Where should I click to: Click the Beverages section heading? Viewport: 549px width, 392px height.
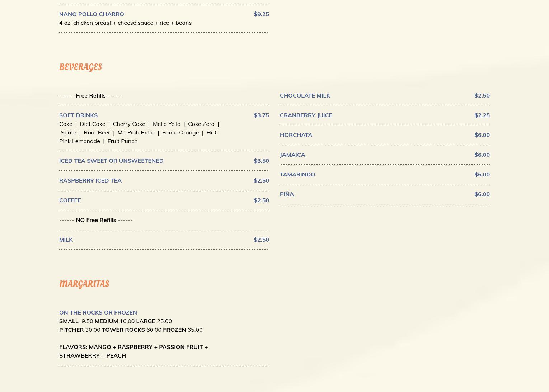(x=80, y=67)
